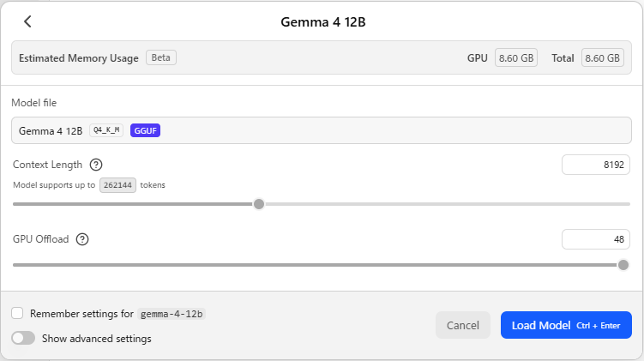Enable Show advanced settings toggle
Screen dimensions: 644x361
(x=23, y=338)
